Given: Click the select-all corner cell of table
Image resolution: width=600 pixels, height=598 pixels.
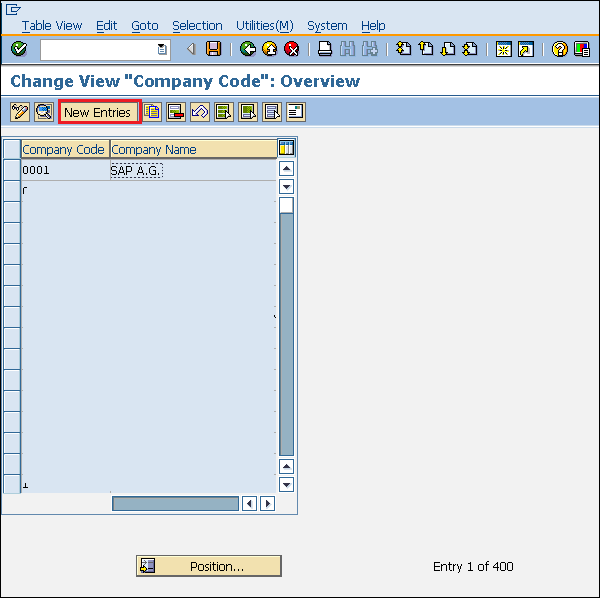Looking at the screenshot, I should 12,148.
